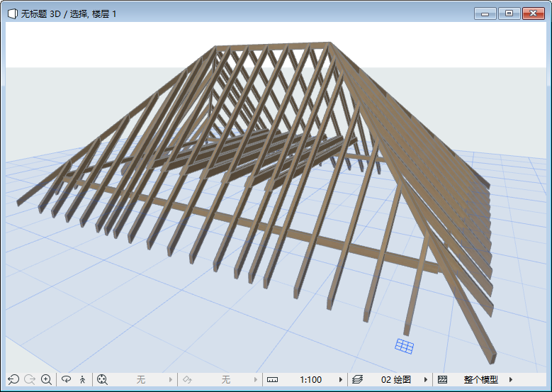This screenshot has width=552, height=392.
Task: Open the 1:100 scale dropdown arrow
Action: (x=341, y=380)
